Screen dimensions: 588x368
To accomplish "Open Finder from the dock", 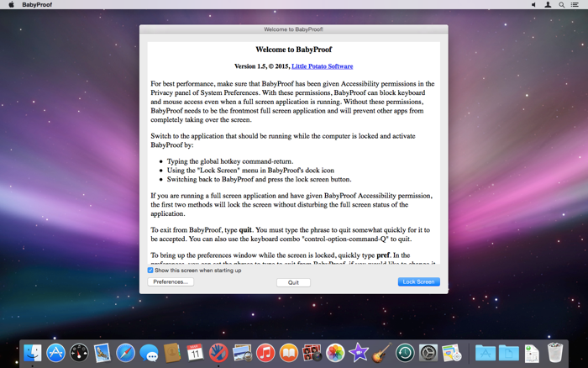I will tap(33, 353).
